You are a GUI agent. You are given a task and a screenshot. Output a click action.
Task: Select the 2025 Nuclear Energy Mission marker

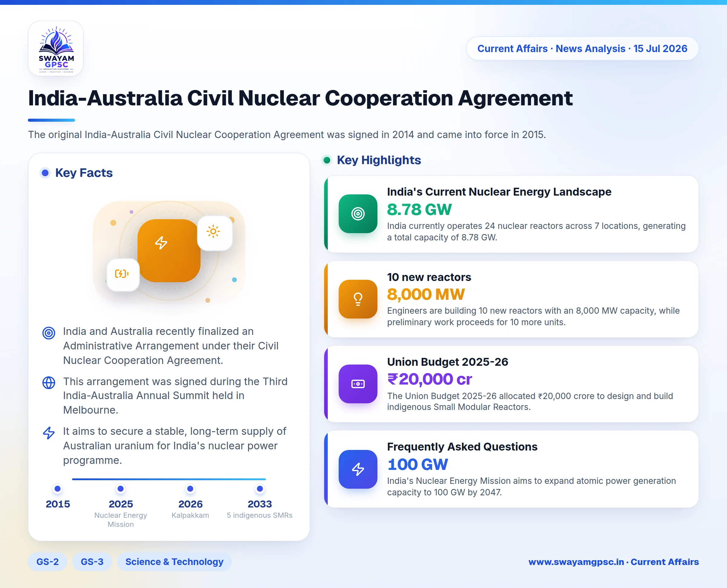121,488
